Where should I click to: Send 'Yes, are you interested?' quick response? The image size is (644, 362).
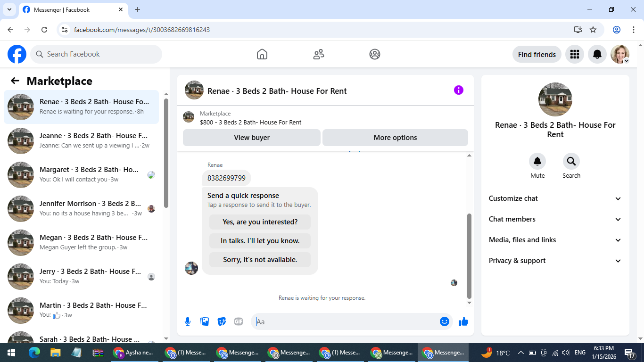point(260,222)
